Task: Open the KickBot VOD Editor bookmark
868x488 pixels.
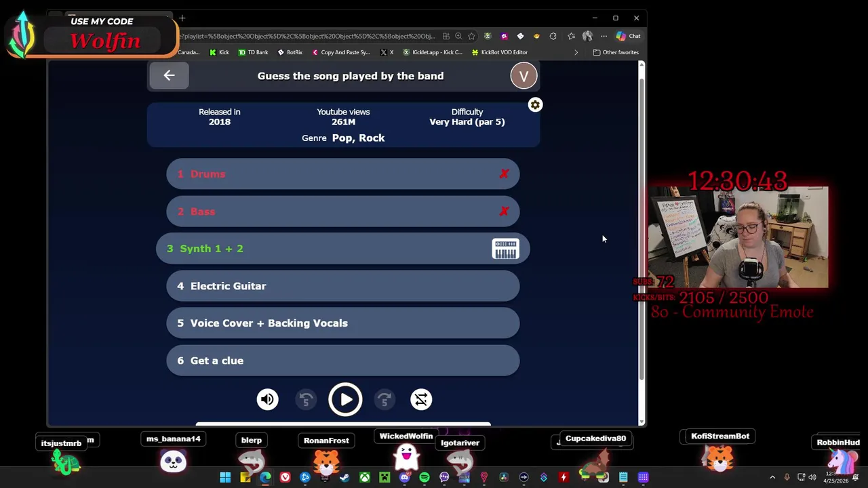Action: [499, 52]
